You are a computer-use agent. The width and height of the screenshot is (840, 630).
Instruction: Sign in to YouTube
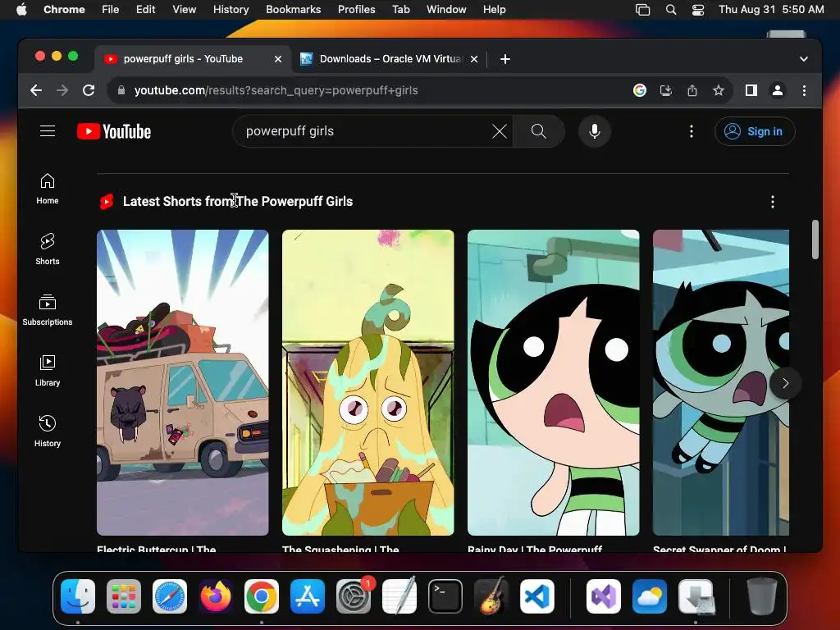tap(755, 131)
